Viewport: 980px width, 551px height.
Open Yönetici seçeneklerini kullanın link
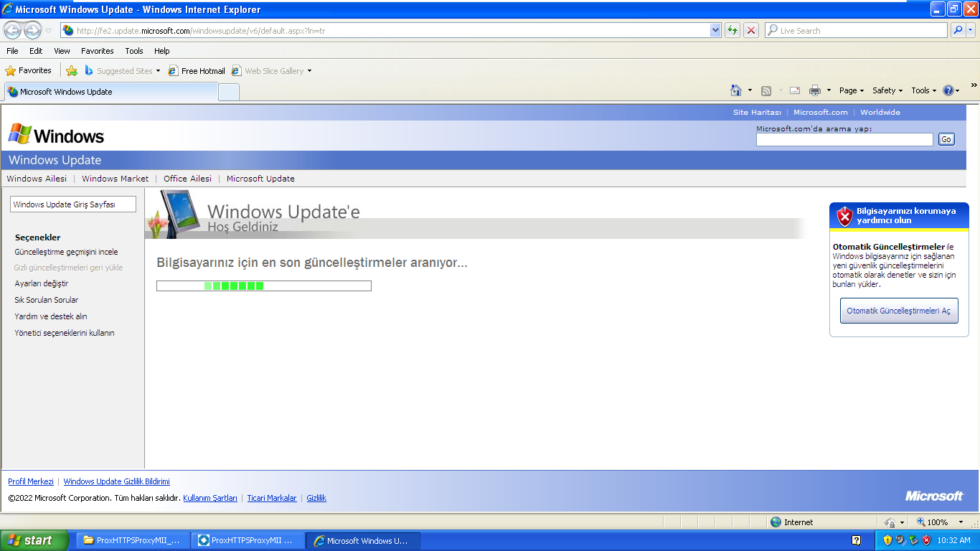click(65, 333)
